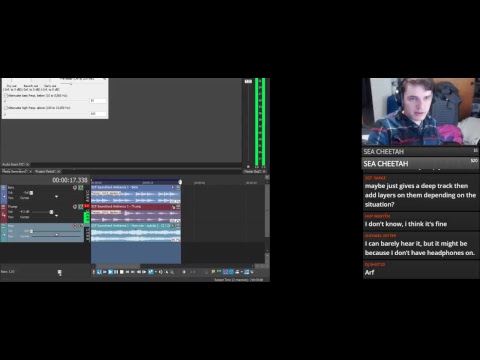Click chat message 'I don't know, i think it's fine'
Image resolution: width=480 pixels, height=360 pixels.
(x=406, y=224)
